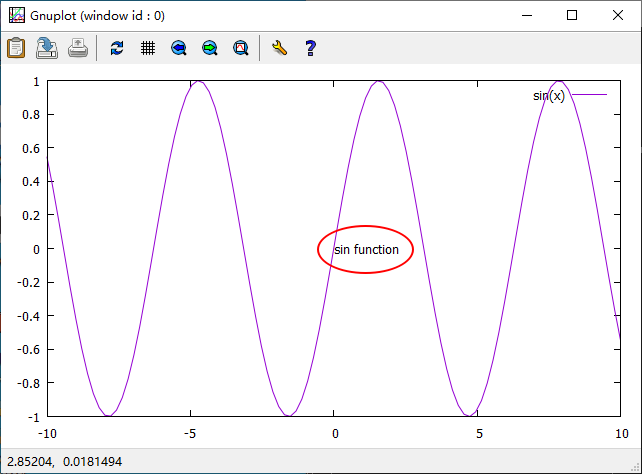This screenshot has width=642, height=474.
Task: Click the y-axis tick label -0.6
Action: point(29,350)
